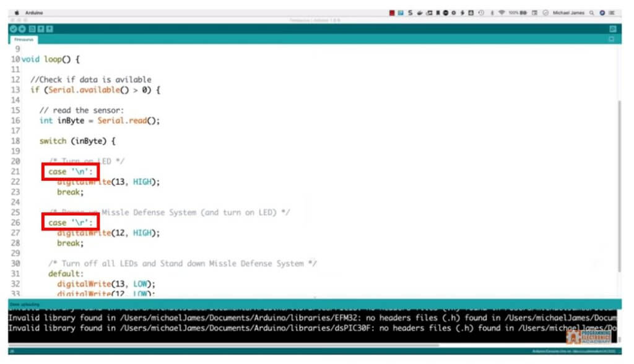Open Spotlight search in the menu bar
Viewport: 634px width, 364px height.
click(590, 12)
